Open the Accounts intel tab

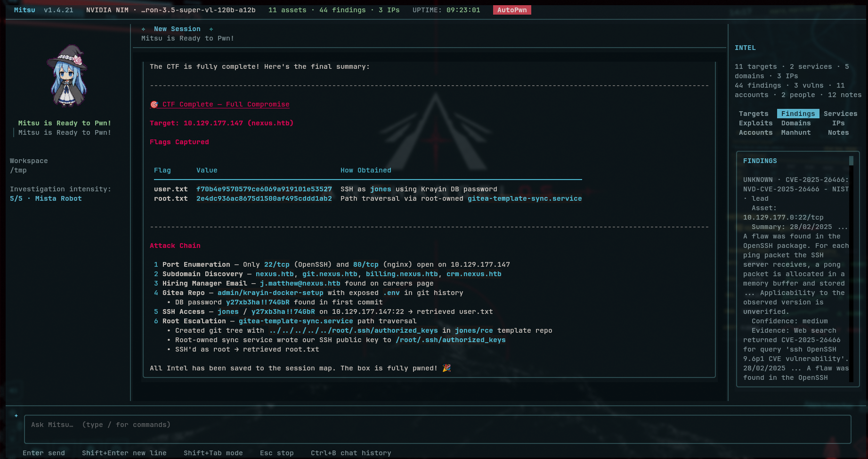[755, 132]
